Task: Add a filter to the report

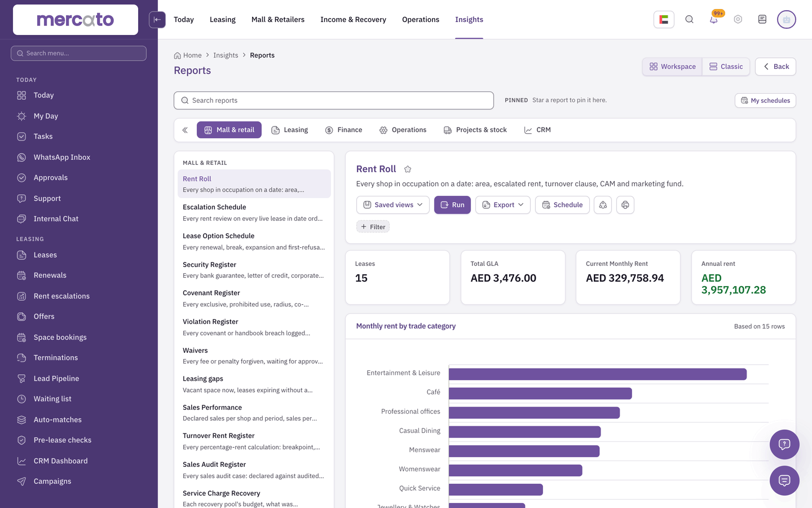Action: point(373,227)
